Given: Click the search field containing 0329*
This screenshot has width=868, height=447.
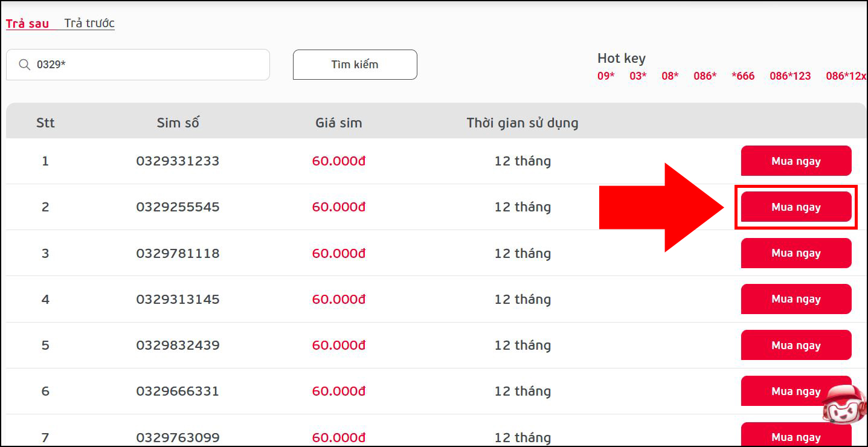Looking at the screenshot, I should tap(138, 65).
